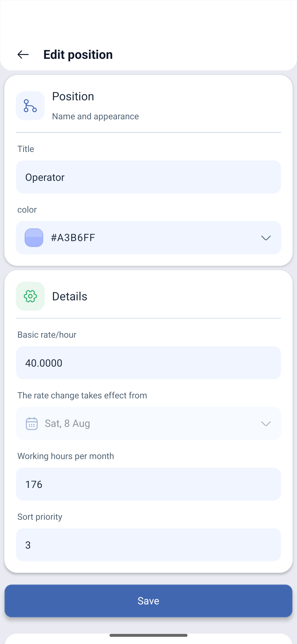Image resolution: width=297 pixels, height=644 pixels.
Task: Select the #A3B6FF color swatch
Action: click(34, 238)
